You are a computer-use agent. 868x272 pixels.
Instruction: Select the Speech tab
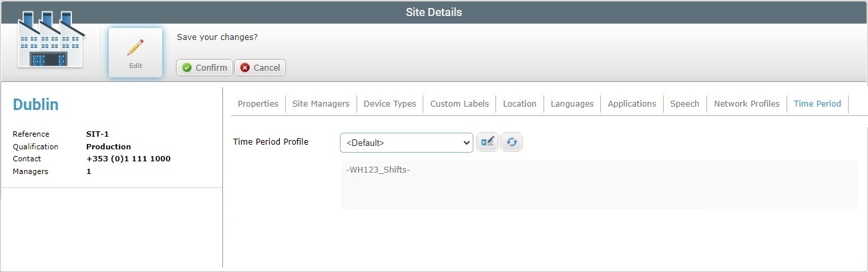[685, 104]
